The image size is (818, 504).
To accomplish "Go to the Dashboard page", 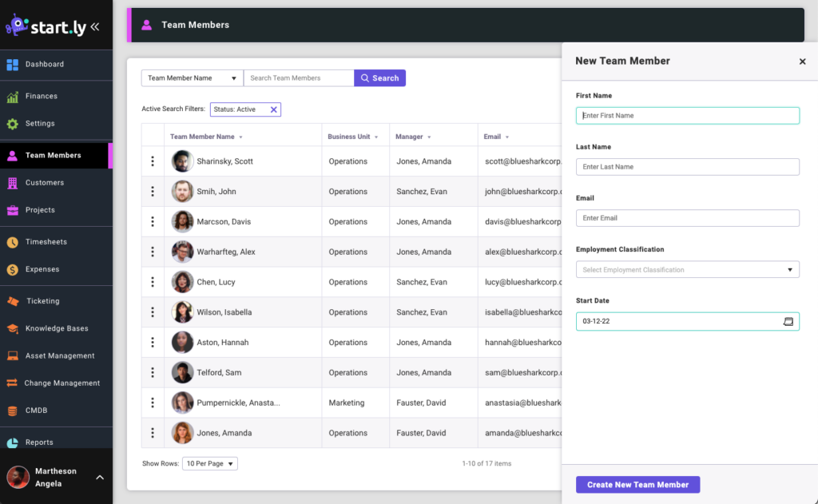I will (x=44, y=64).
